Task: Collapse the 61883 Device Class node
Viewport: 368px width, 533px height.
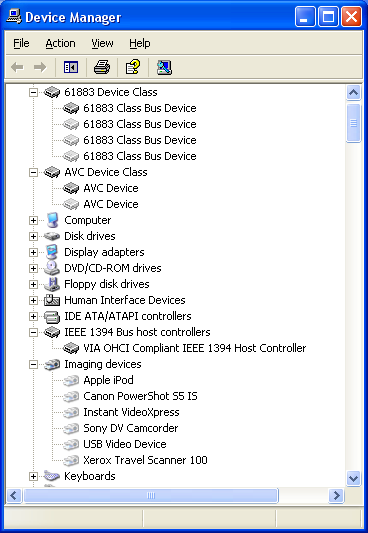Action: (x=33, y=92)
